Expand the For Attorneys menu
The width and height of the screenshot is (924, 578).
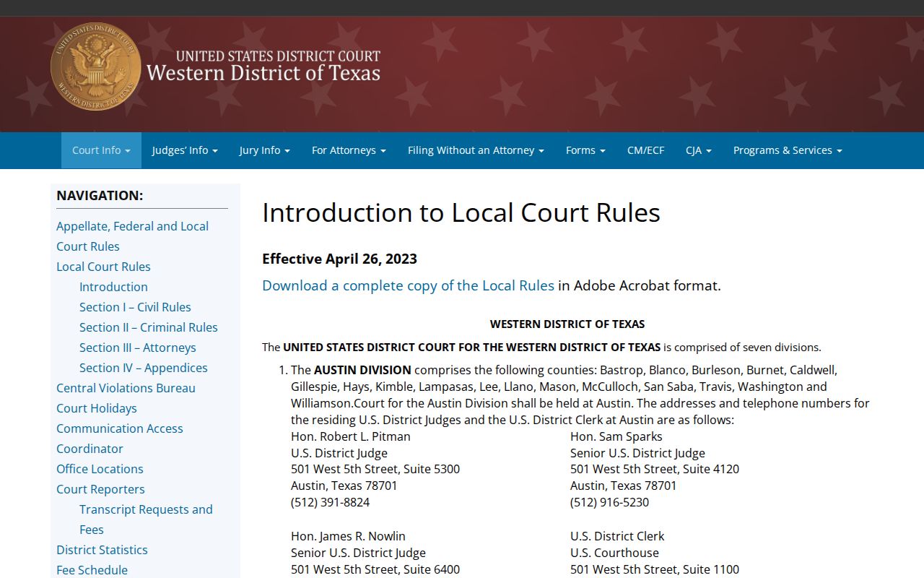[x=349, y=150]
